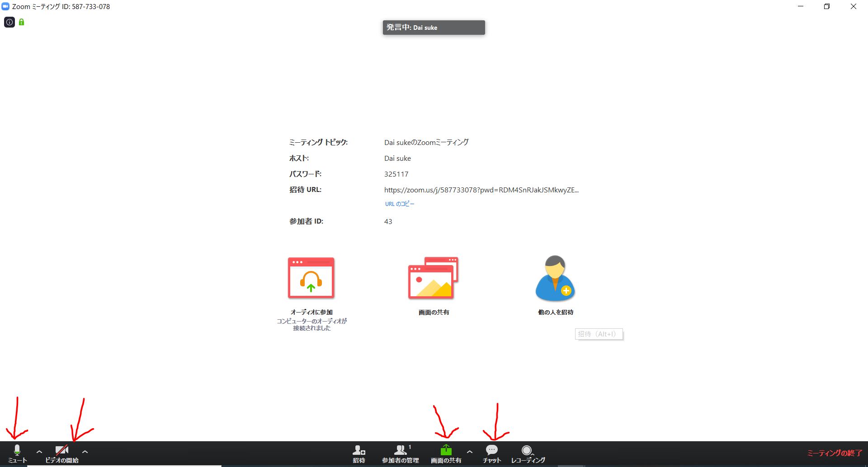The image size is (868, 467).
Task: Expand audio options arrow next to Mute
Action: 39,452
